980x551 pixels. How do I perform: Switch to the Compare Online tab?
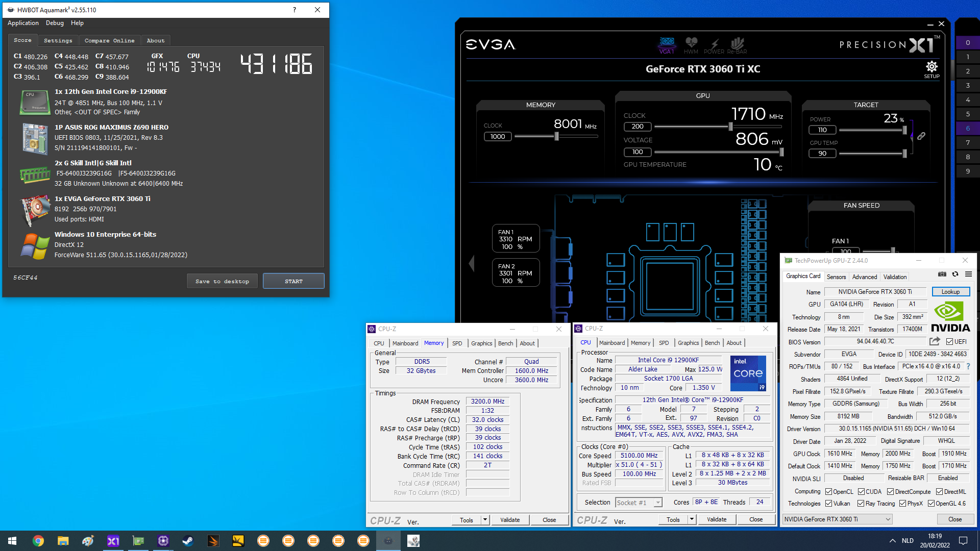tap(110, 40)
